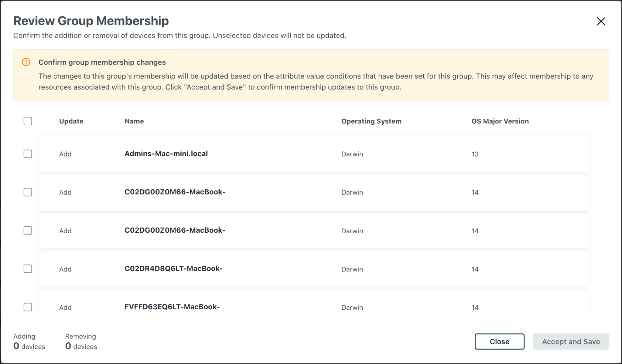The width and height of the screenshot is (622, 364).
Task: Enable the checkbox for C02DR4D8Q6LT-MacBook-
Action: pyautogui.click(x=27, y=269)
